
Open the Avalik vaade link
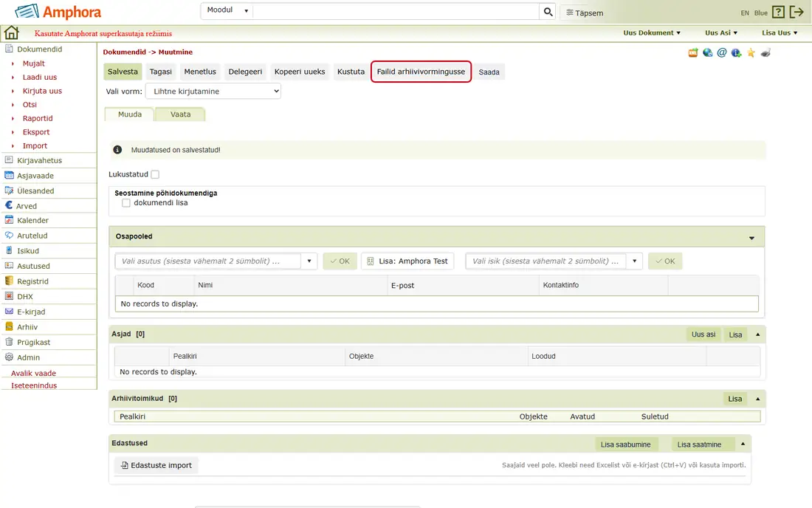click(34, 374)
